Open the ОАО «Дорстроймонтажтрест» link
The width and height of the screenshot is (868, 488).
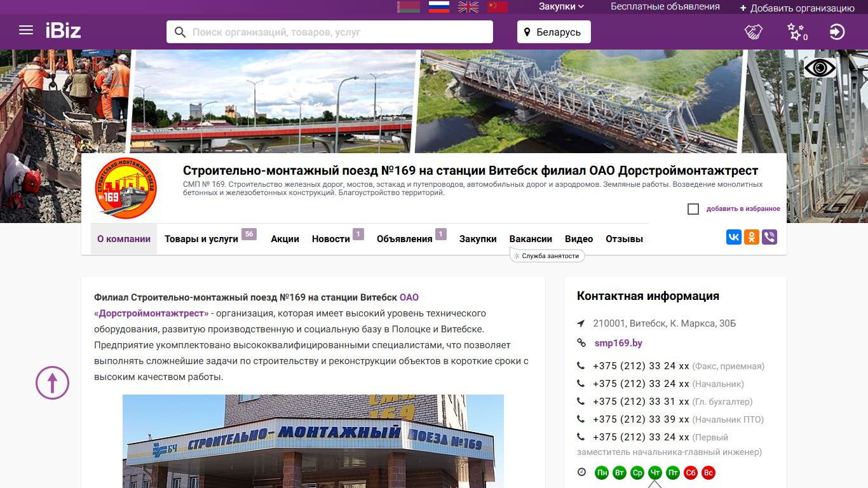[151, 313]
